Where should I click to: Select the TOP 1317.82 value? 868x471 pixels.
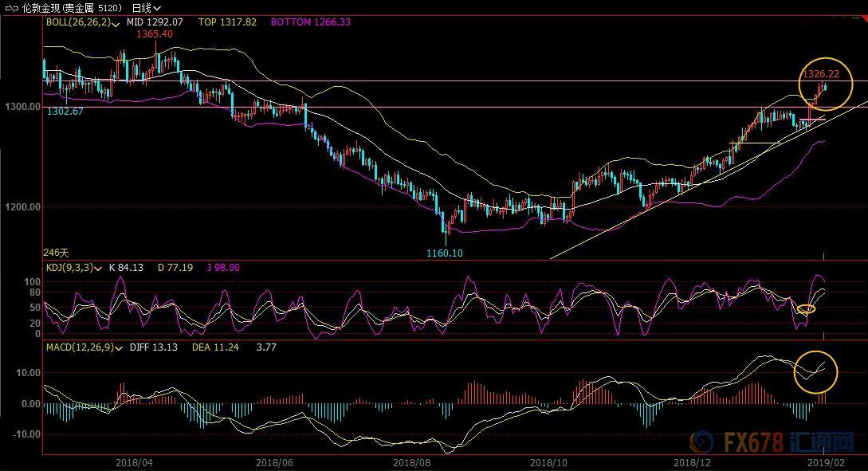[x=227, y=22]
